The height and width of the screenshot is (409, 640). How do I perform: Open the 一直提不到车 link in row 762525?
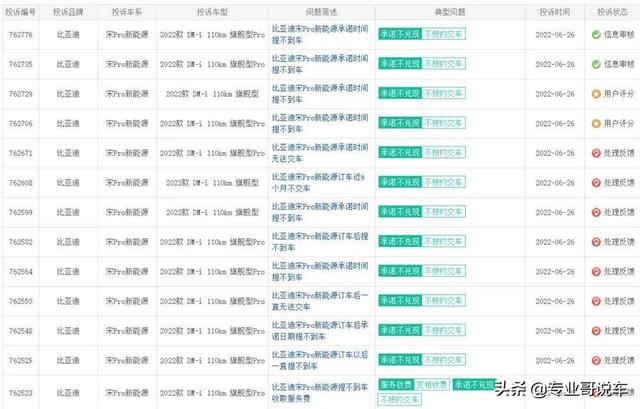320,360
